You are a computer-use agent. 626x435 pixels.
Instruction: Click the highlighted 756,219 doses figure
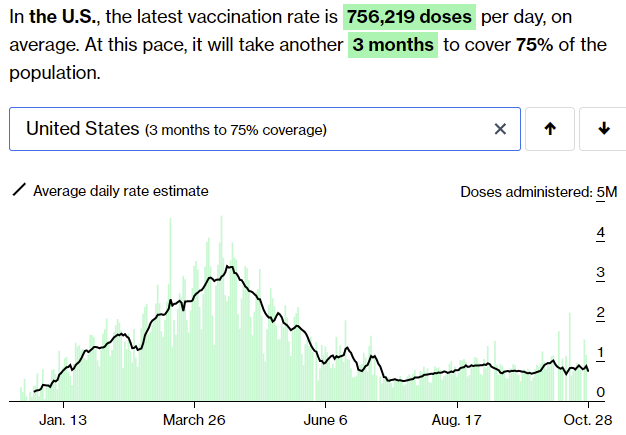tap(409, 17)
